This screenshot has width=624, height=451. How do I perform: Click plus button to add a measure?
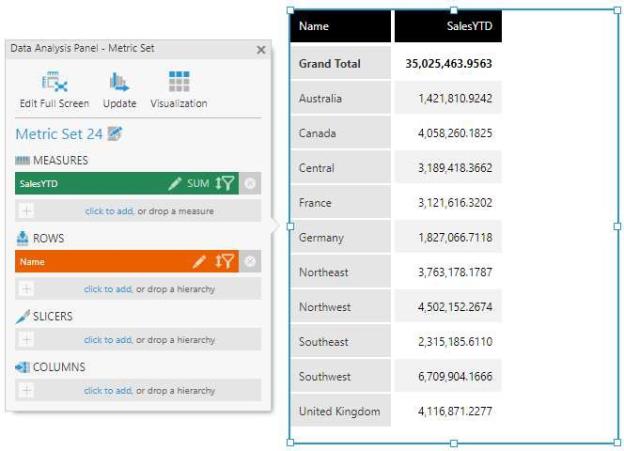point(27,211)
